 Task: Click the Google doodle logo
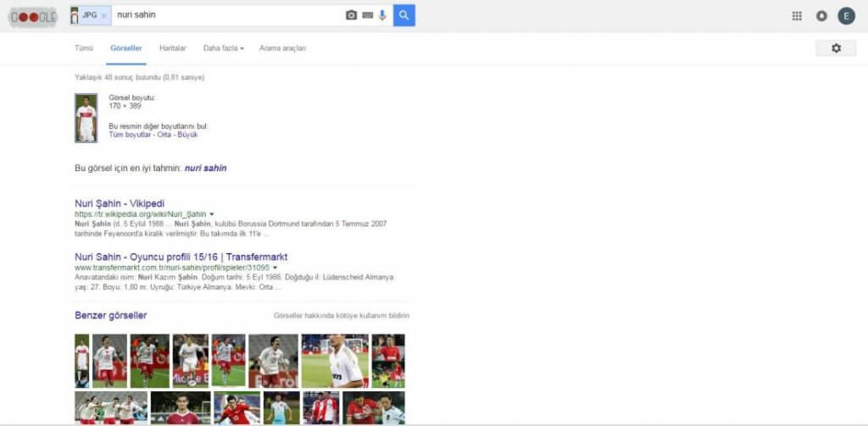pos(34,17)
